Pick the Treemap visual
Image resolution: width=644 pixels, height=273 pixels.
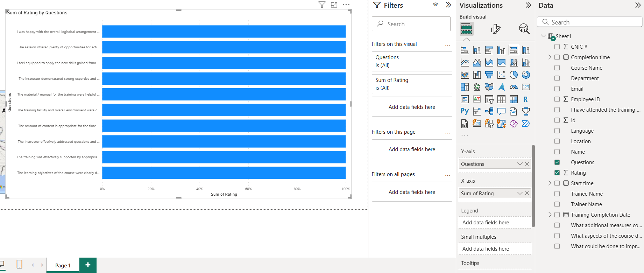(465, 87)
